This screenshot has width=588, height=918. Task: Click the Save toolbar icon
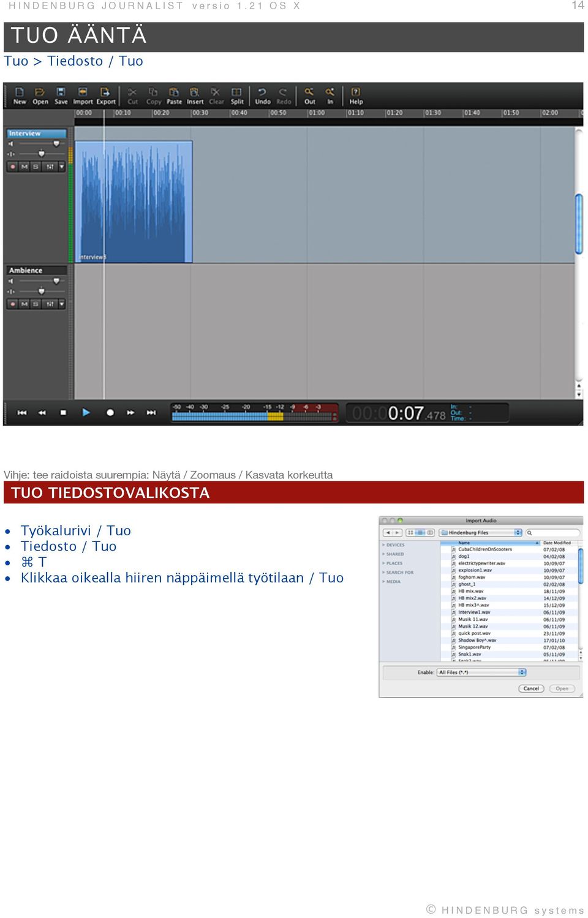61,96
